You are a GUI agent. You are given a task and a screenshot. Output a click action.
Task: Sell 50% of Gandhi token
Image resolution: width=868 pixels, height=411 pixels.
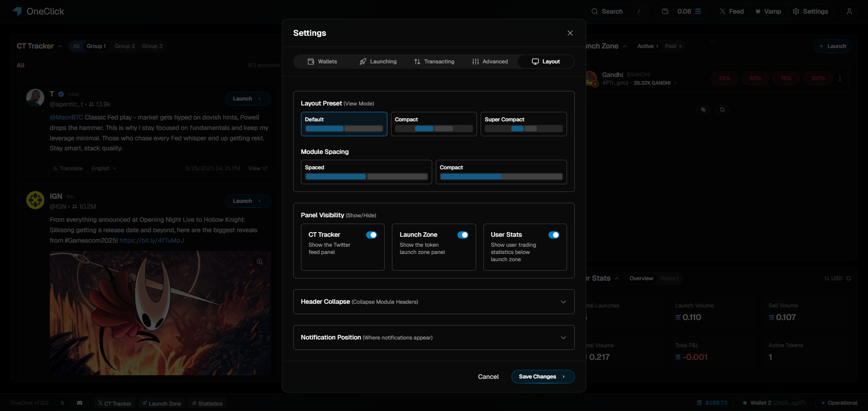[755, 78]
